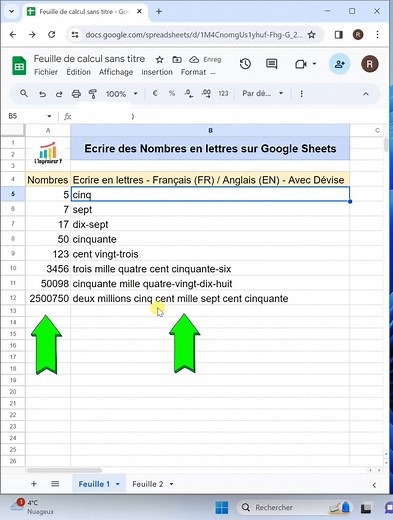Search the menus magnifier icon
Viewport: 393px width, 520px height.
24,94
